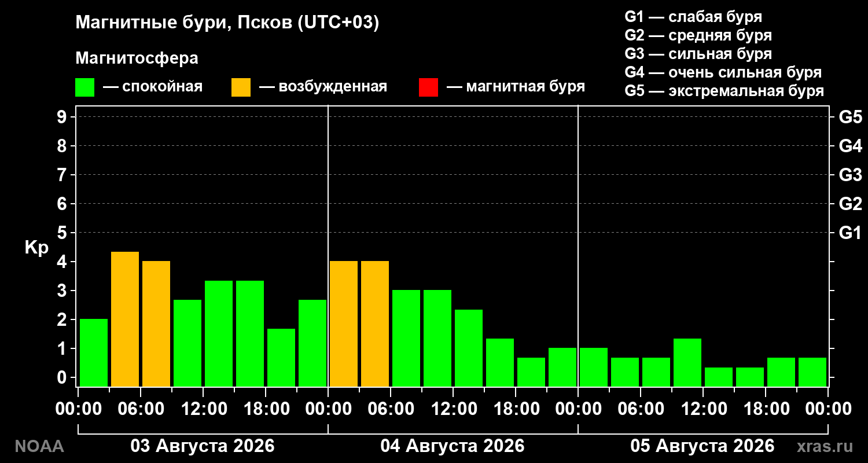Click the NOAA source label
The width and height of the screenshot is (868, 463).
(x=39, y=447)
